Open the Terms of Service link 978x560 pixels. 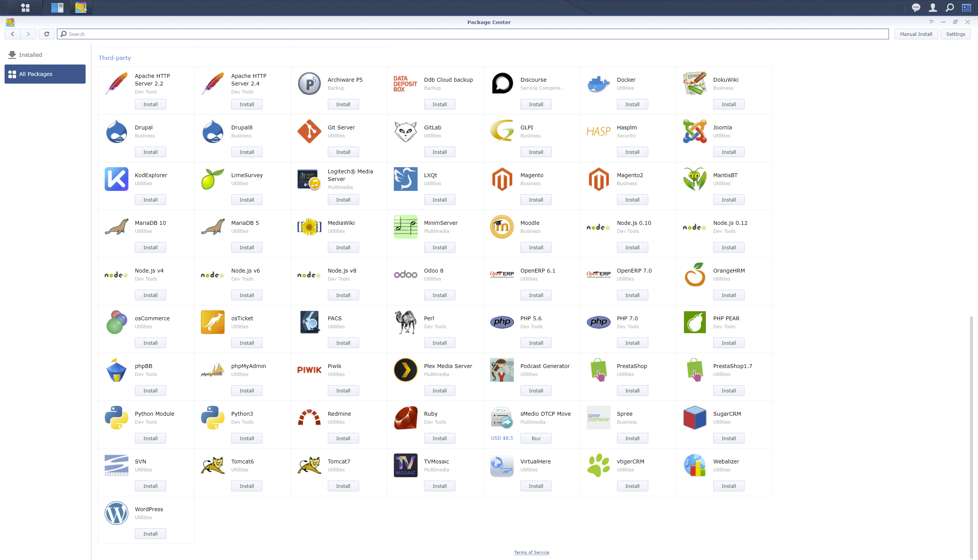531,552
